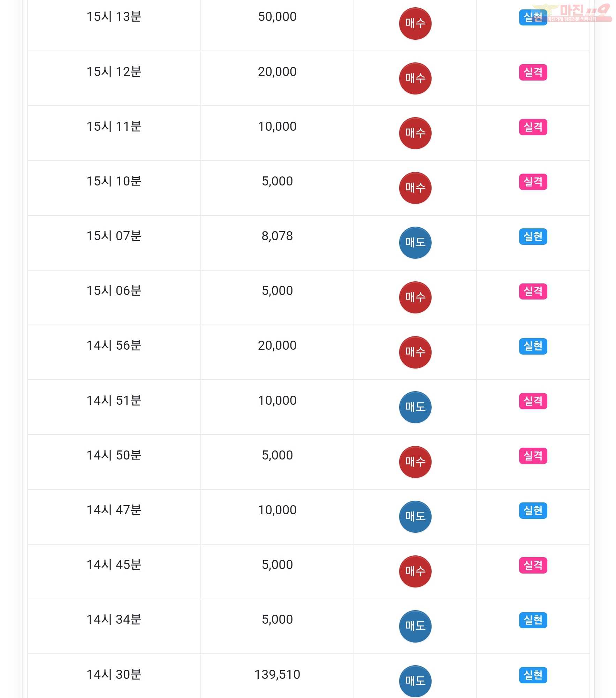The height and width of the screenshot is (698, 616).
Task: Click the 매수 circle in the 20,000 row at 15시 12분
Action: (415, 78)
